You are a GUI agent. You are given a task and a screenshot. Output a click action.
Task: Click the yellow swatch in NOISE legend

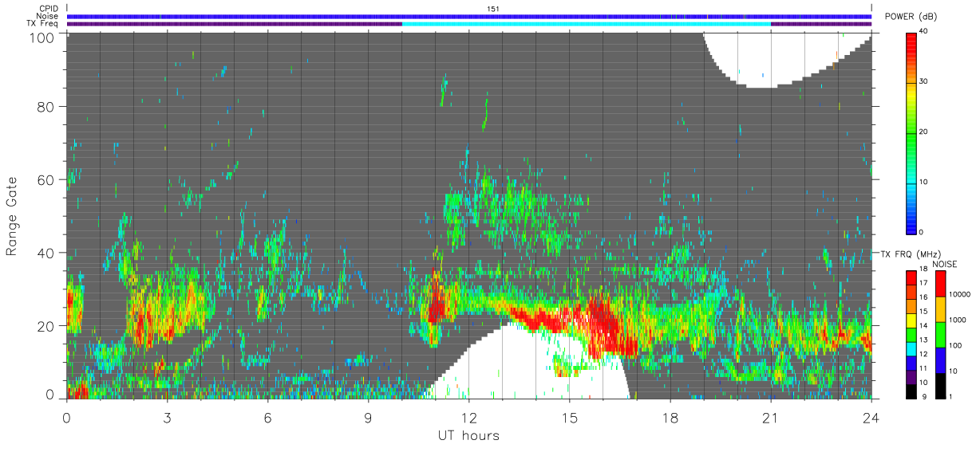[940, 309]
